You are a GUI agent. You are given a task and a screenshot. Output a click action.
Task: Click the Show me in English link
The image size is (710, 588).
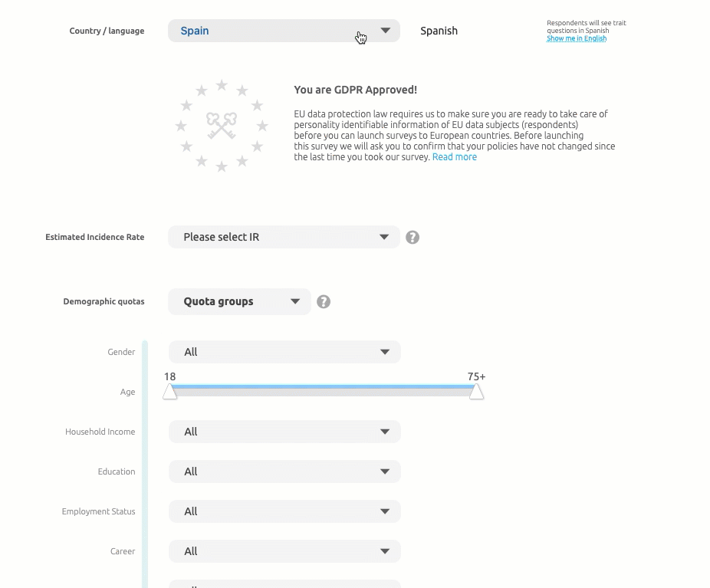577,38
